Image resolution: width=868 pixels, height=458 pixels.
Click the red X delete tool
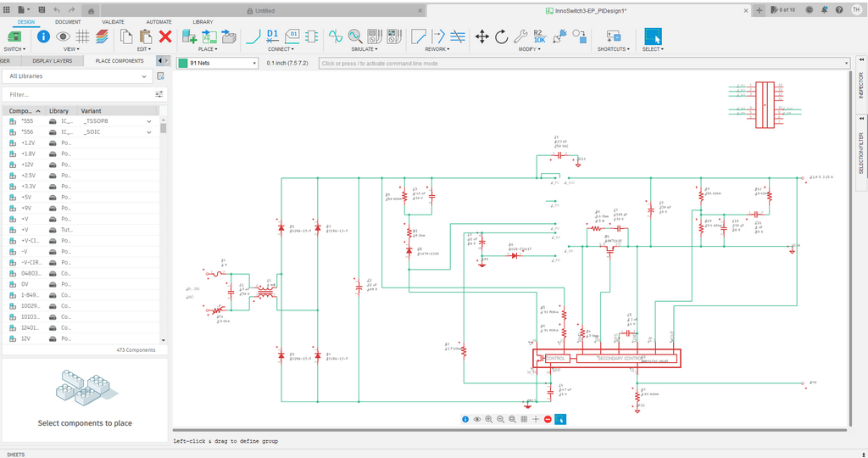click(165, 36)
